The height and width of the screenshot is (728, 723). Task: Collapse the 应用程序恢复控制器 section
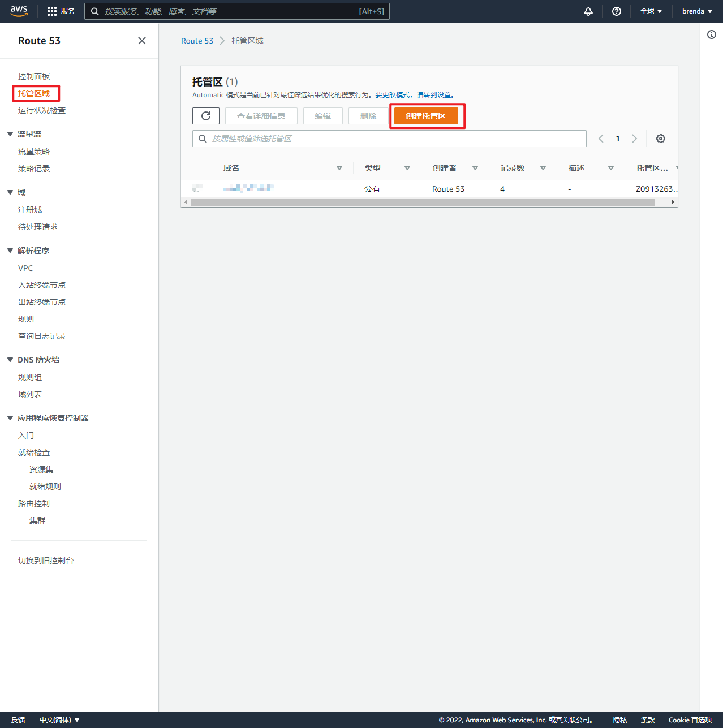[x=10, y=418]
